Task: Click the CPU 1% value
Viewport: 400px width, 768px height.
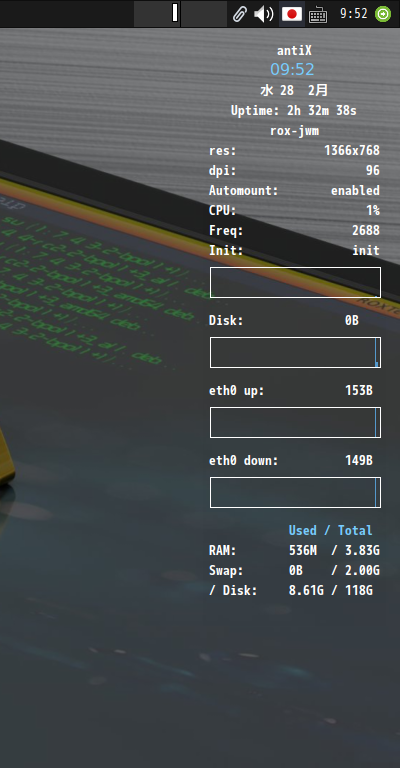Action: point(373,211)
